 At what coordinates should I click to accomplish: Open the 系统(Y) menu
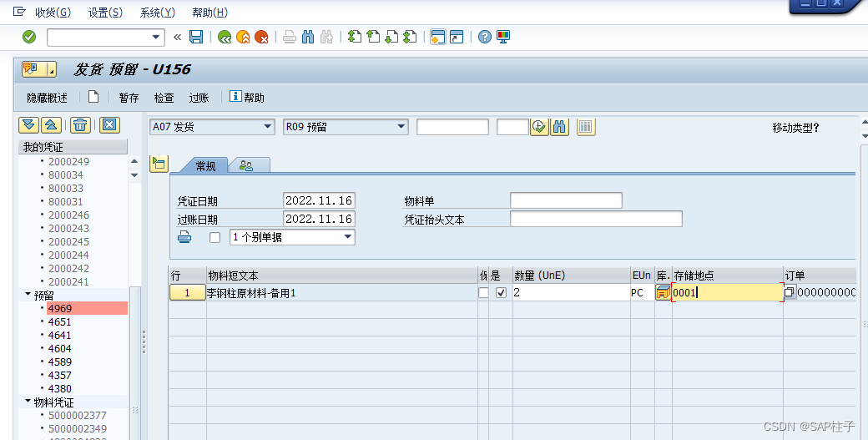157,13
